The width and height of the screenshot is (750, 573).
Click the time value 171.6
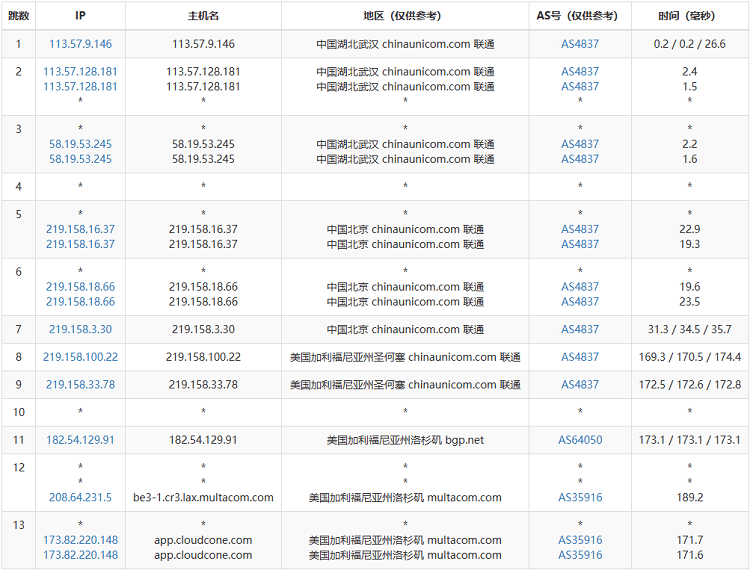690,555
